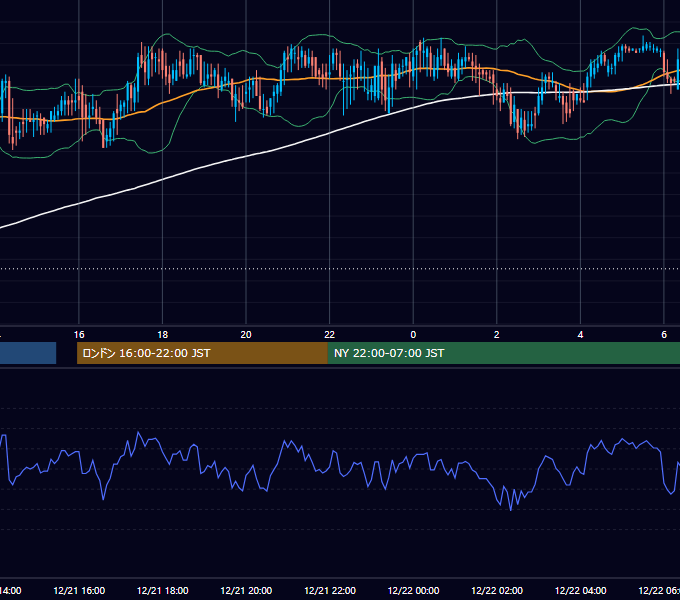Click the 12/22 00:00 time label
680x600 pixels.
click(413, 590)
